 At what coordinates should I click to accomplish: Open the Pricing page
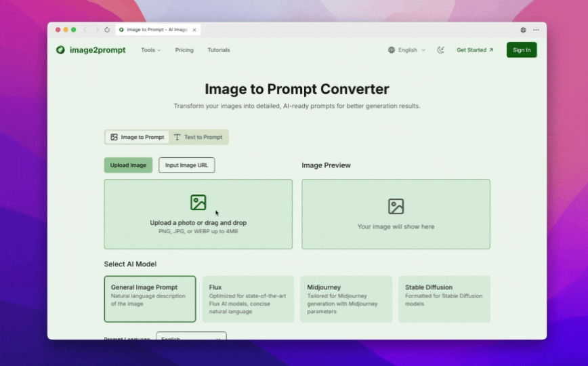(x=184, y=50)
